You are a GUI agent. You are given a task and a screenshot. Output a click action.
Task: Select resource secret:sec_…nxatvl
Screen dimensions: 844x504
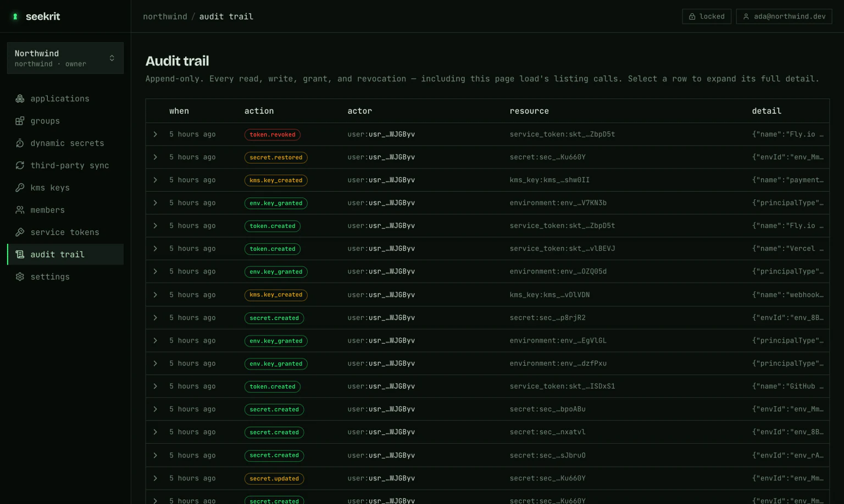coord(547,432)
